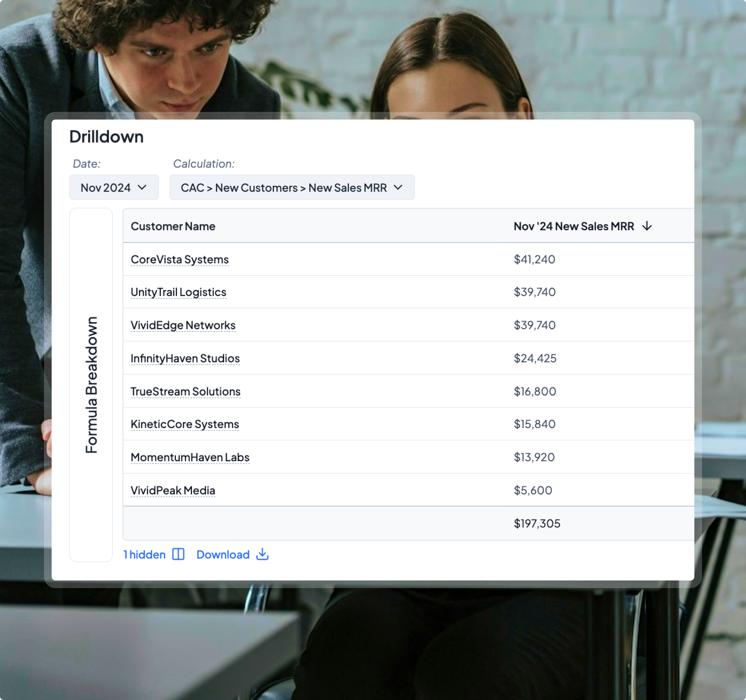Image resolution: width=746 pixels, height=700 pixels.
Task: Open CoreVista Systems customer link
Action: [179, 259]
